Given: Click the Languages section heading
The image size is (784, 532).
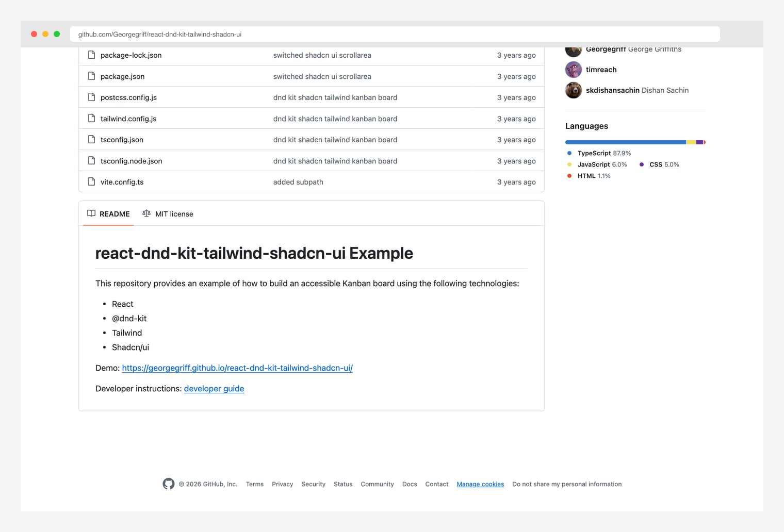Looking at the screenshot, I should pyautogui.click(x=586, y=126).
